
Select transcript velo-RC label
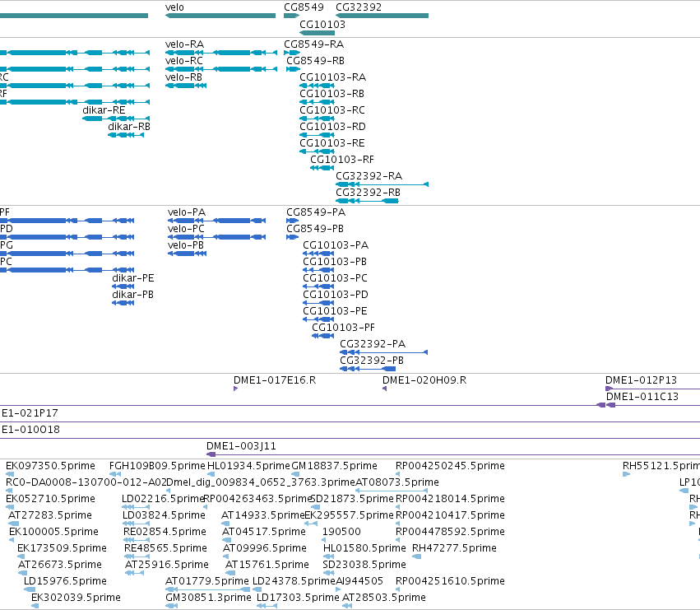pos(184,61)
